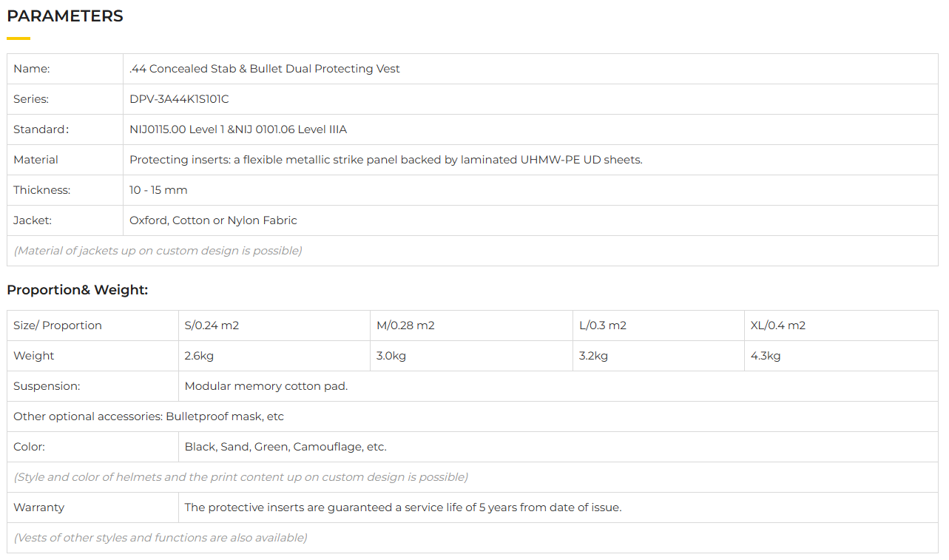Viewport: 949px width, 560px height.
Task: Click the S/0.24 m2 size cell
Action: 212,325
